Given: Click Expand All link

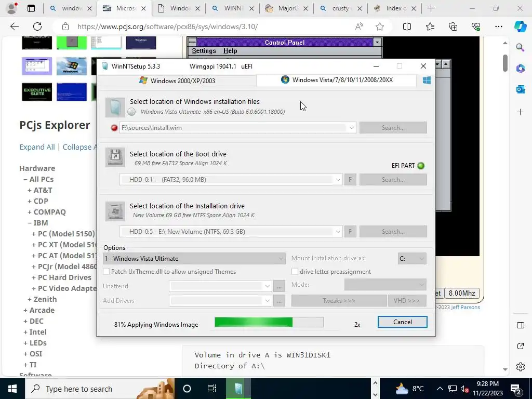Looking at the screenshot, I should pos(37,147).
